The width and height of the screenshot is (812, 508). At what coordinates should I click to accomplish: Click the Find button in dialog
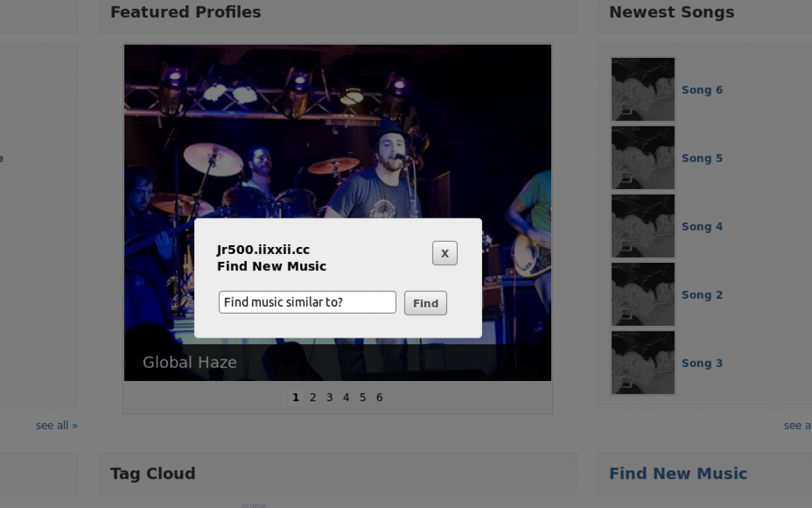click(x=426, y=303)
